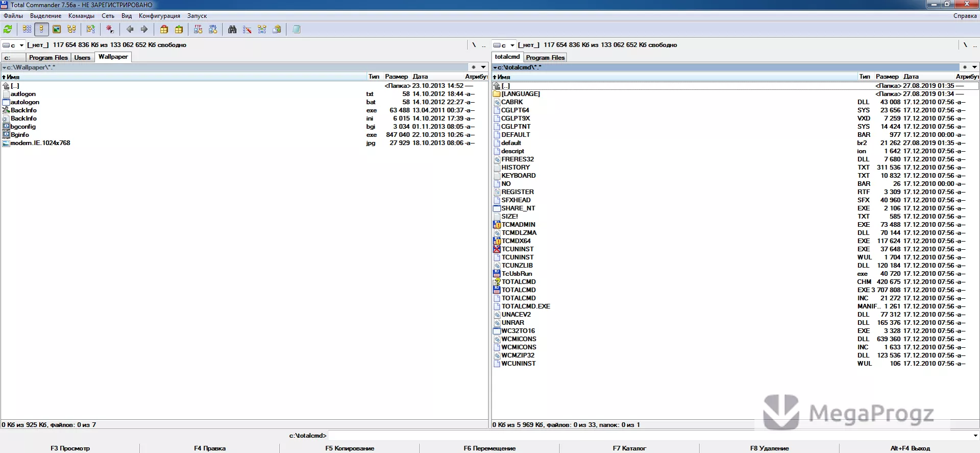Click the F4 Правка button
Image resolution: width=980 pixels, height=453 pixels.
(210, 448)
